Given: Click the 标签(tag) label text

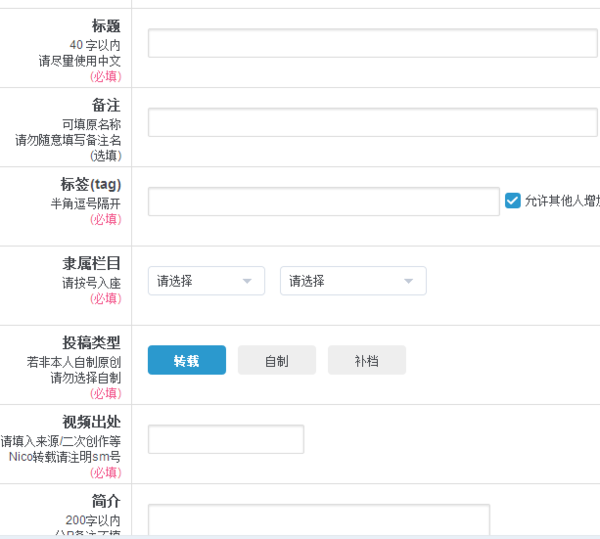Looking at the screenshot, I should [x=91, y=184].
